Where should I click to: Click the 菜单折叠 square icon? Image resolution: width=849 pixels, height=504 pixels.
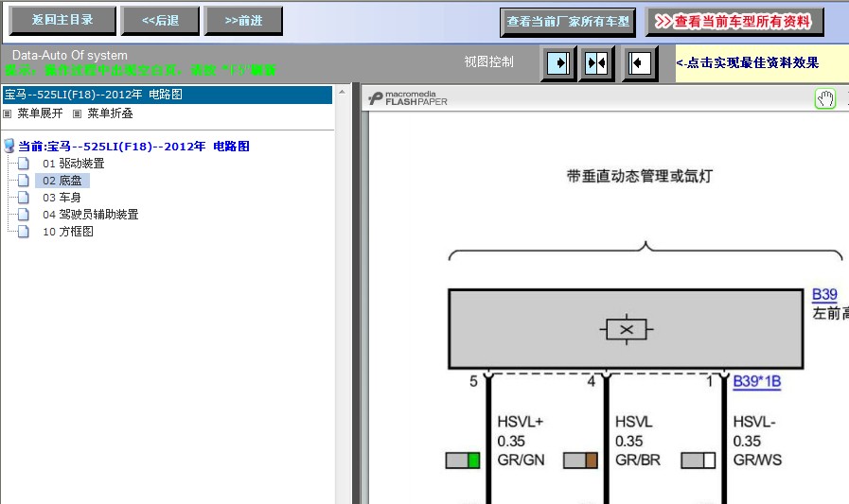77,113
